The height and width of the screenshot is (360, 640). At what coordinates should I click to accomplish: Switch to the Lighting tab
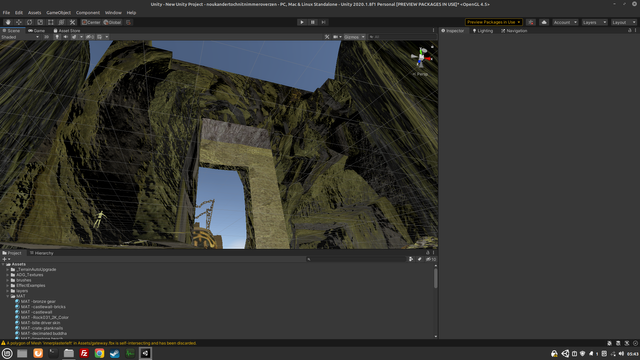482,31
